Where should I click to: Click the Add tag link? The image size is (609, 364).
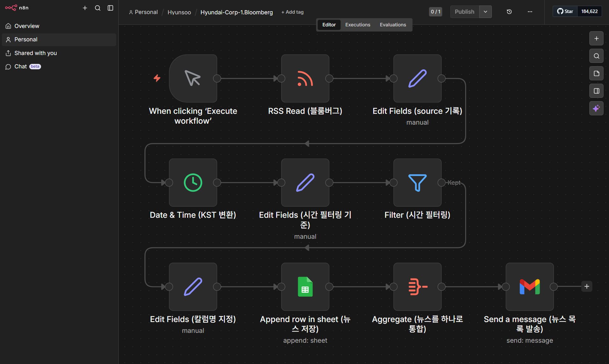(292, 12)
